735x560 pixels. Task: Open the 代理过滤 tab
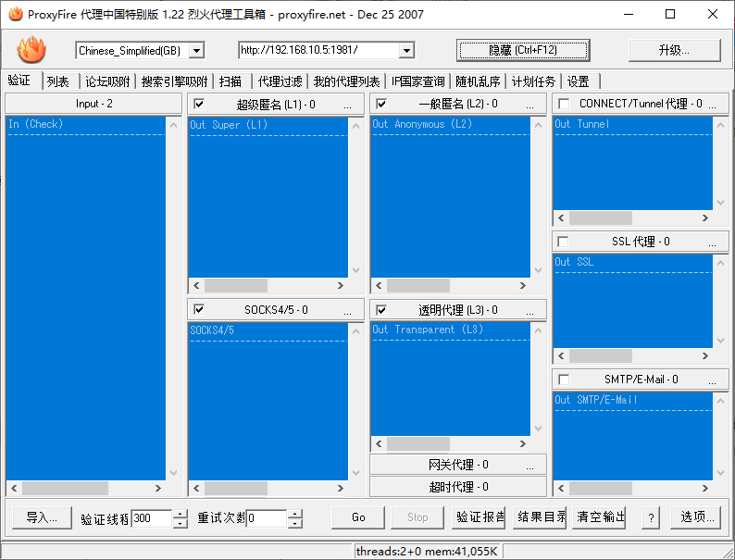pyautogui.click(x=280, y=81)
